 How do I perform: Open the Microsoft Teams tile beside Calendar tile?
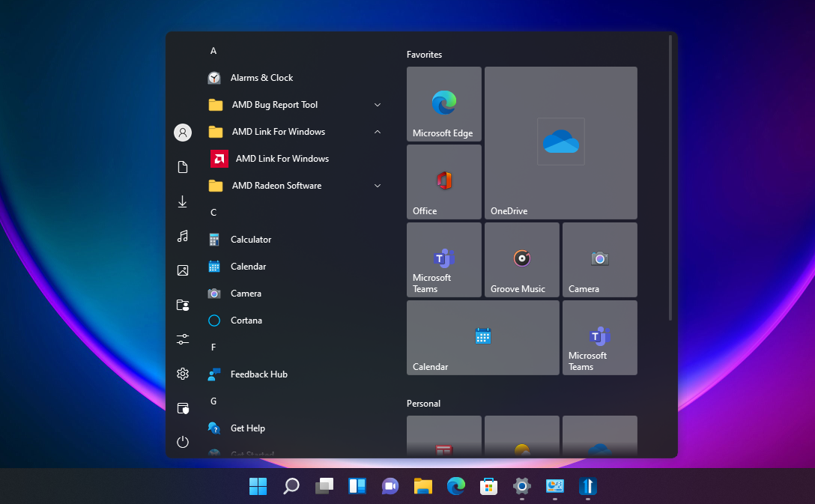click(x=600, y=338)
